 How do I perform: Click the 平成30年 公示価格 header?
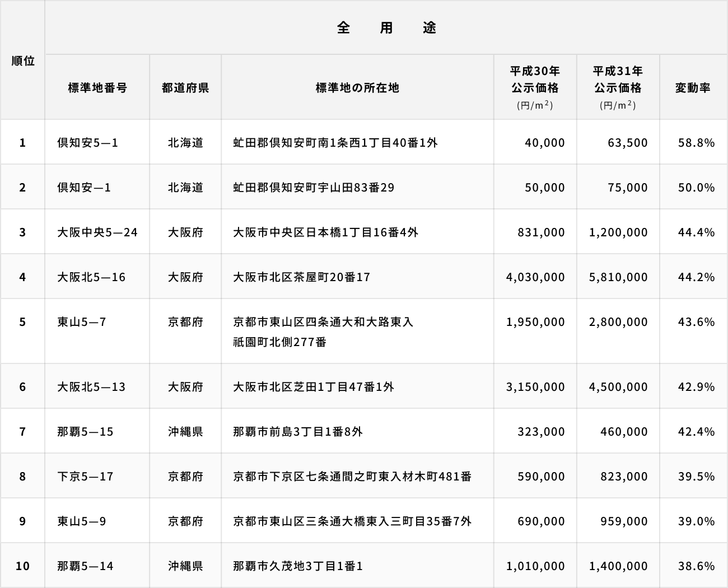coord(535,87)
